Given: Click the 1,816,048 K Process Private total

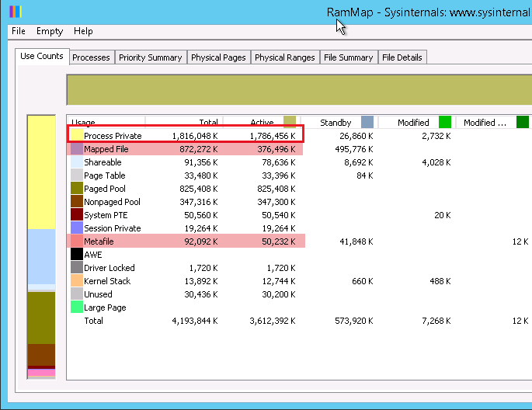Looking at the screenshot, I should [195, 136].
